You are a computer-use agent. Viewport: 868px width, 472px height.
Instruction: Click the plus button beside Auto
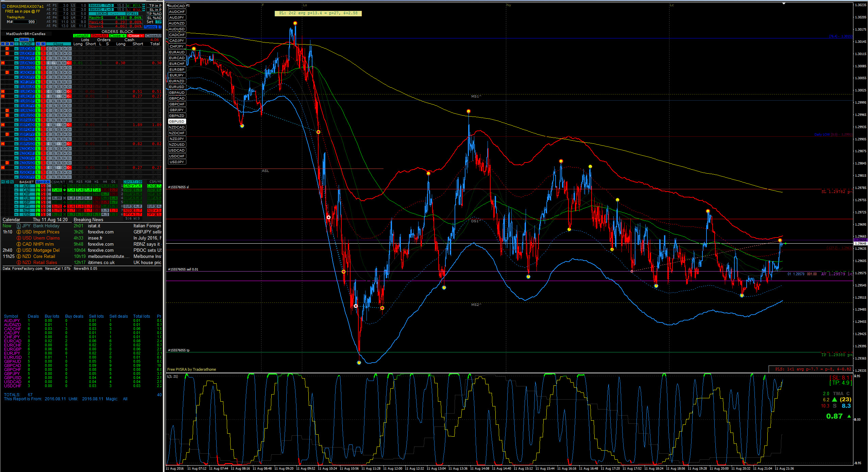point(16,40)
